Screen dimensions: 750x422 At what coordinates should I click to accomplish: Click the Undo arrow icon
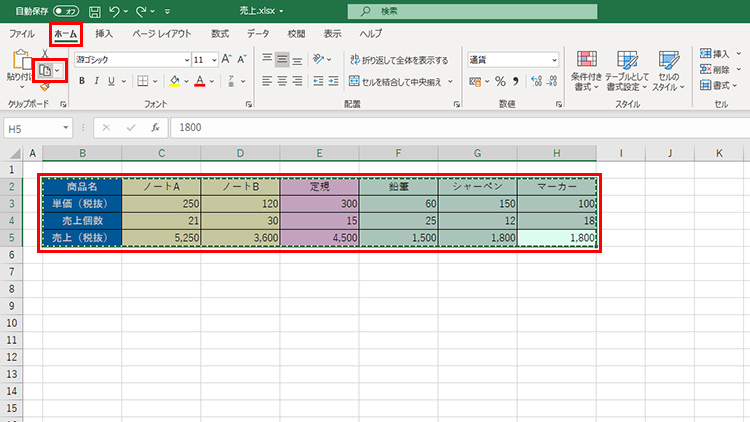click(x=116, y=12)
